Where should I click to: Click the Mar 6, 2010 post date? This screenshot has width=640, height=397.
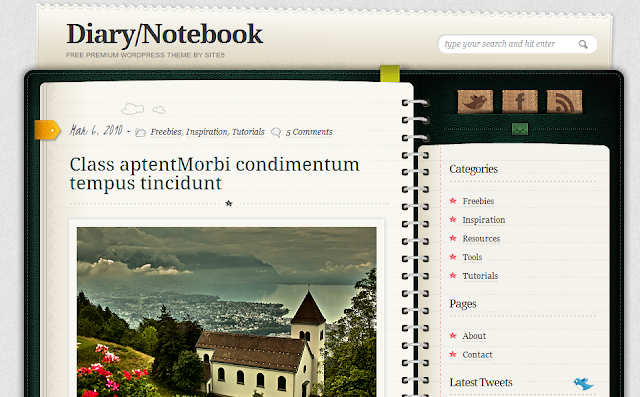click(x=96, y=131)
